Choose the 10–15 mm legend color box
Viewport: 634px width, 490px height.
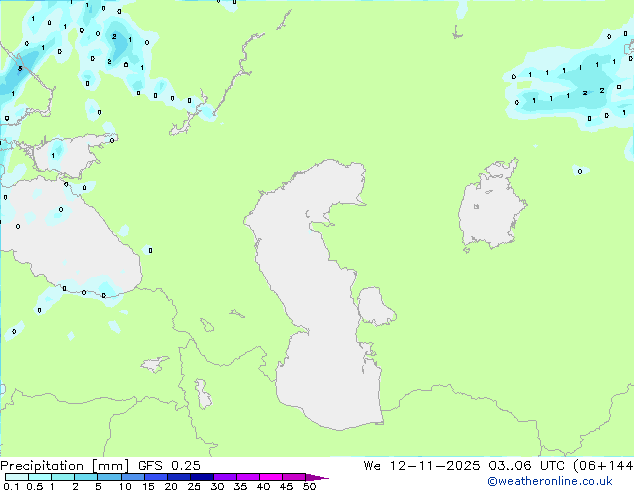[x=132, y=477]
